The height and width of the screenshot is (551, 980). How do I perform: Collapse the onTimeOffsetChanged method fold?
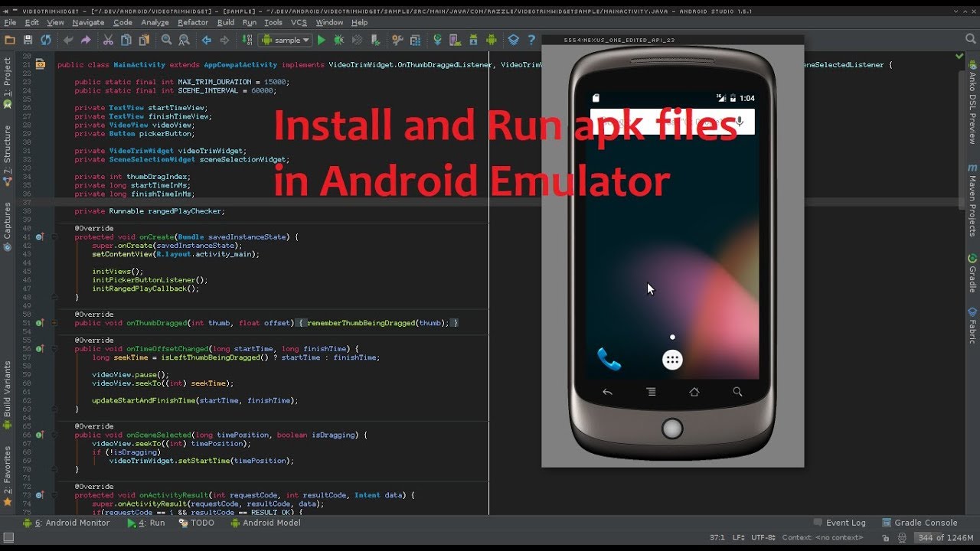(54, 349)
